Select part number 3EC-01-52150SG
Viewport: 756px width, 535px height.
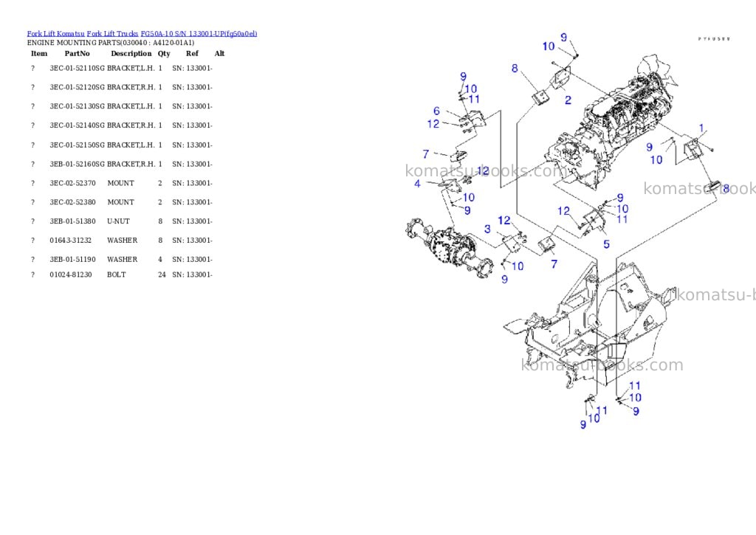click(x=77, y=145)
